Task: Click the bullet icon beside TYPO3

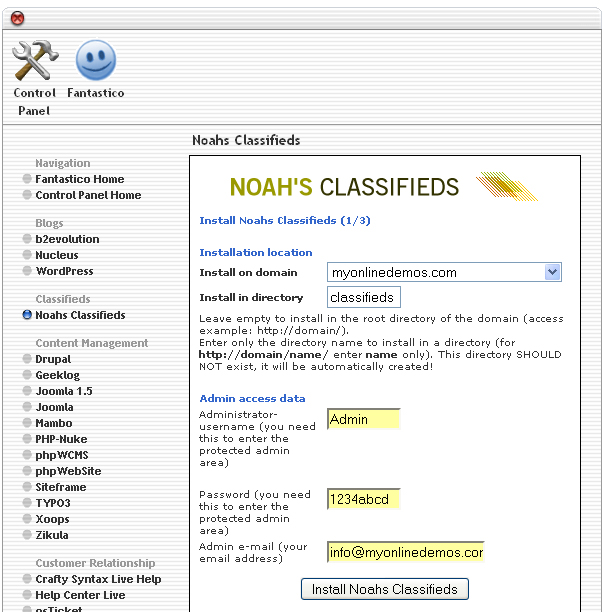Action: (x=27, y=503)
